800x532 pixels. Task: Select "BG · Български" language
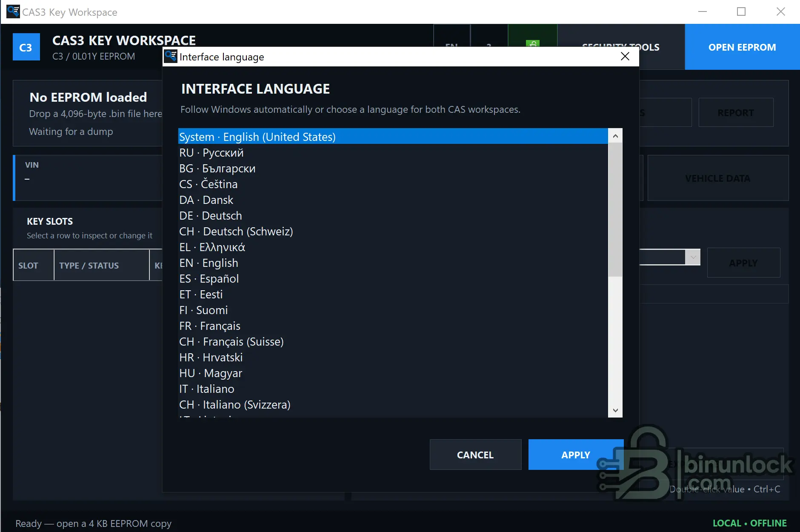(393, 168)
